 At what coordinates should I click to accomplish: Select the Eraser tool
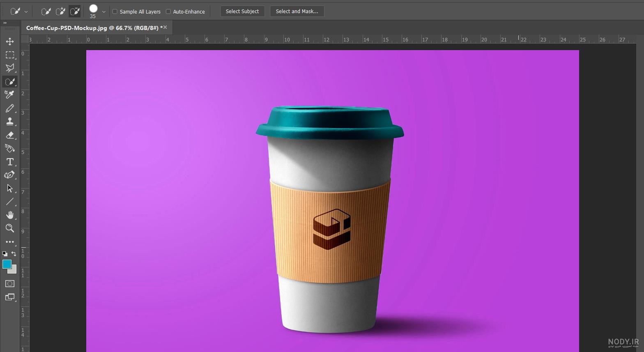pyautogui.click(x=10, y=135)
